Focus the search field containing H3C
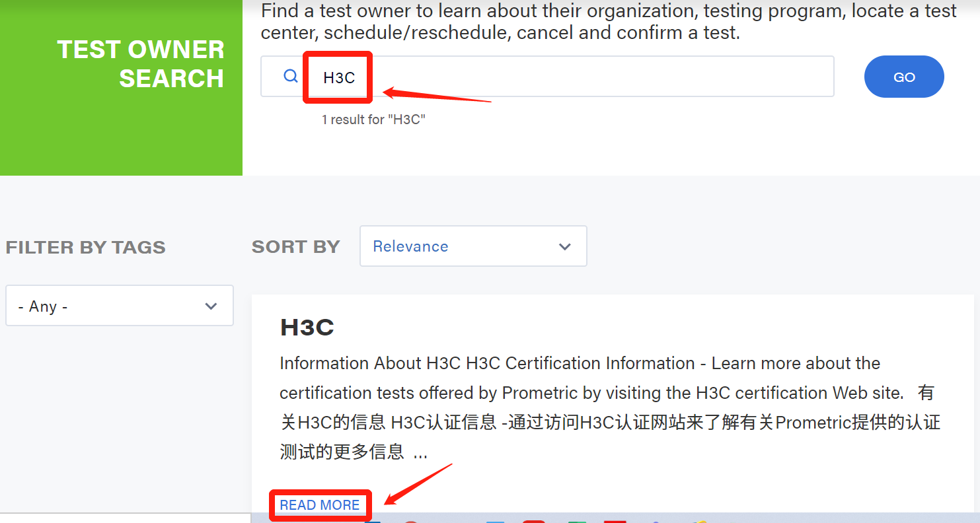 339,78
